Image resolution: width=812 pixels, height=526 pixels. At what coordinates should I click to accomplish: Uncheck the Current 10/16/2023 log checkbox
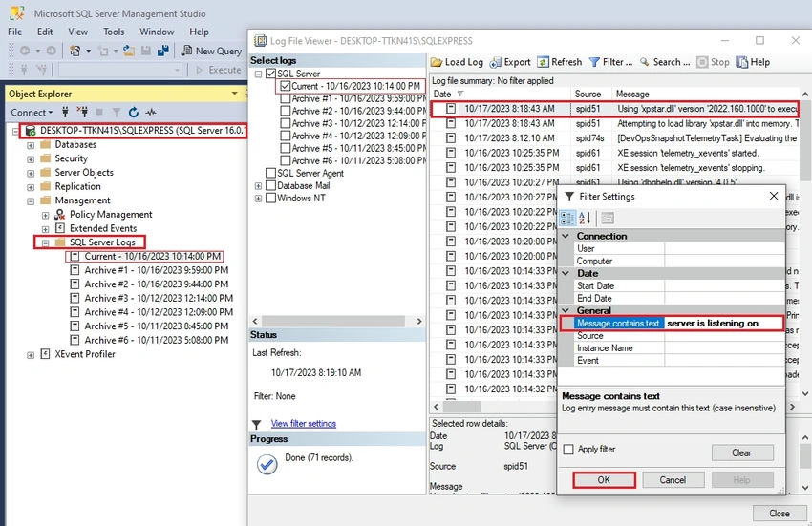pyautogui.click(x=286, y=86)
